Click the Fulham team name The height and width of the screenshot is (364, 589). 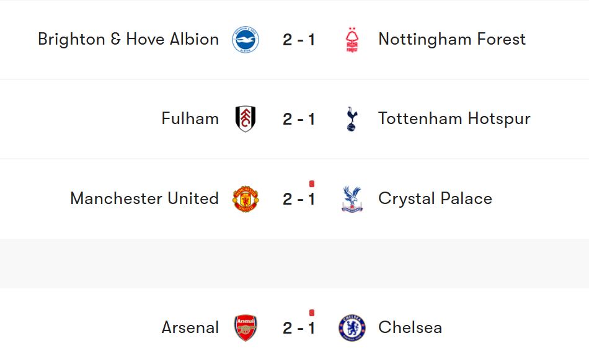(x=190, y=119)
